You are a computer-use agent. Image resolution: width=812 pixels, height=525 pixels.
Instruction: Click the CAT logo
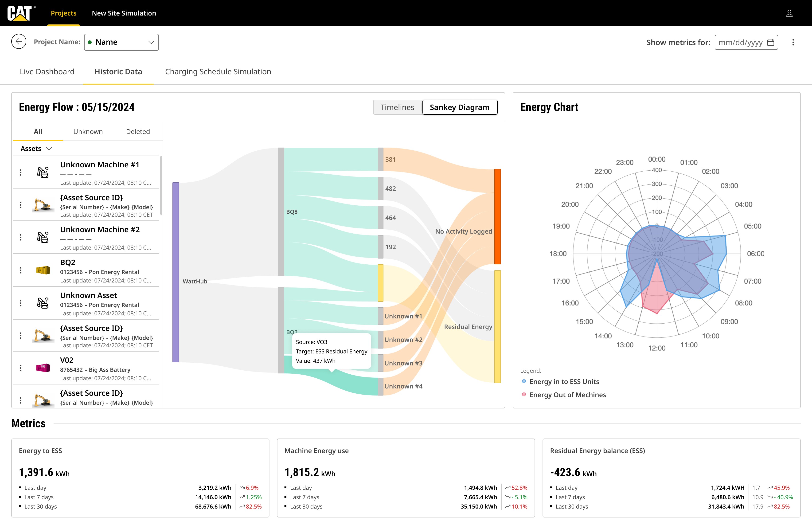pyautogui.click(x=20, y=13)
